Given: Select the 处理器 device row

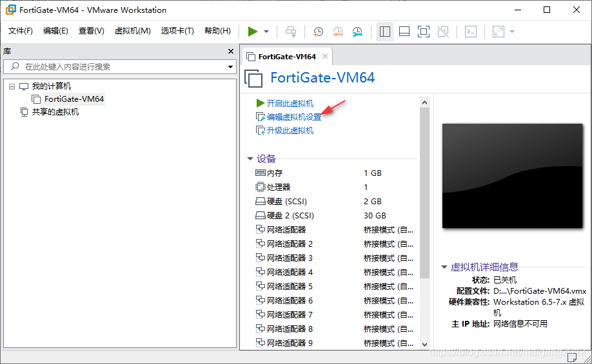Looking at the screenshot, I should [336, 187].
